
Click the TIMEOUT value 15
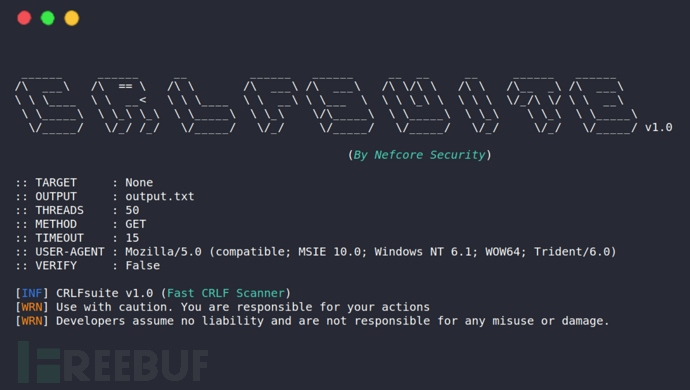click(x=132, y=238)
